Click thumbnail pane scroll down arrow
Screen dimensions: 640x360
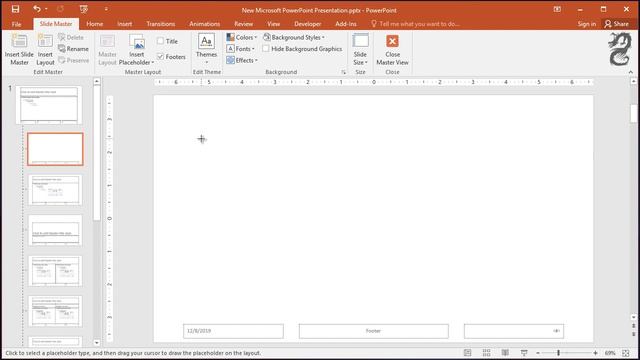(97, 343)
